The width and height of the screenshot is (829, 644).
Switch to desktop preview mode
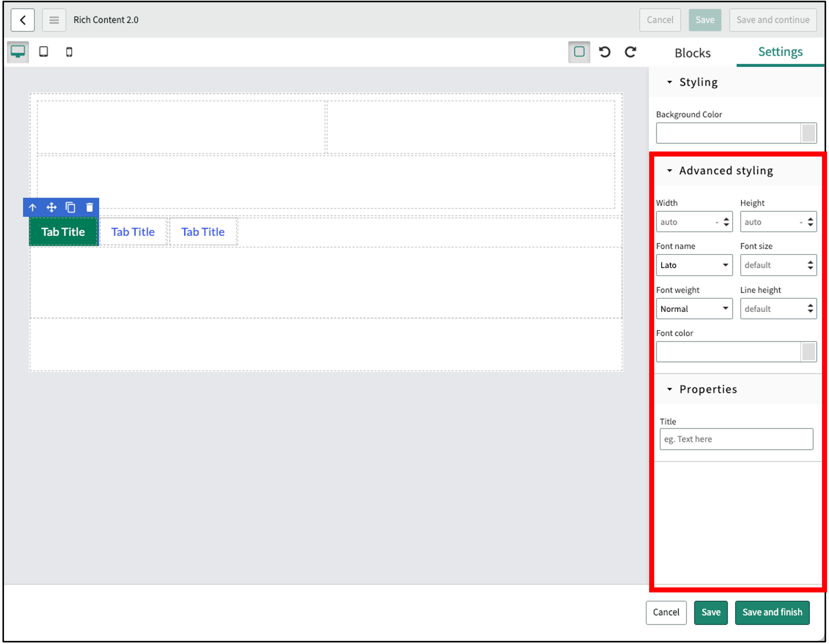[18, 52]
